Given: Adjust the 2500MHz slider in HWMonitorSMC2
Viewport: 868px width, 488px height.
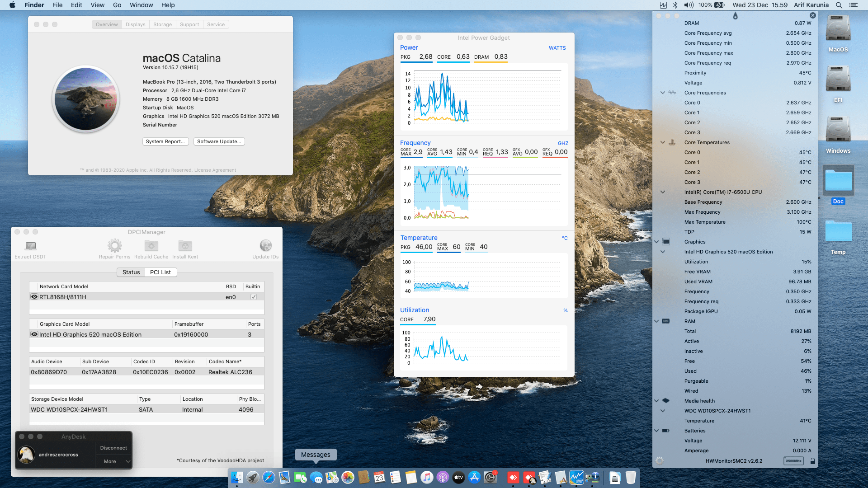Looking at the screenshot, I should [794, 461].
